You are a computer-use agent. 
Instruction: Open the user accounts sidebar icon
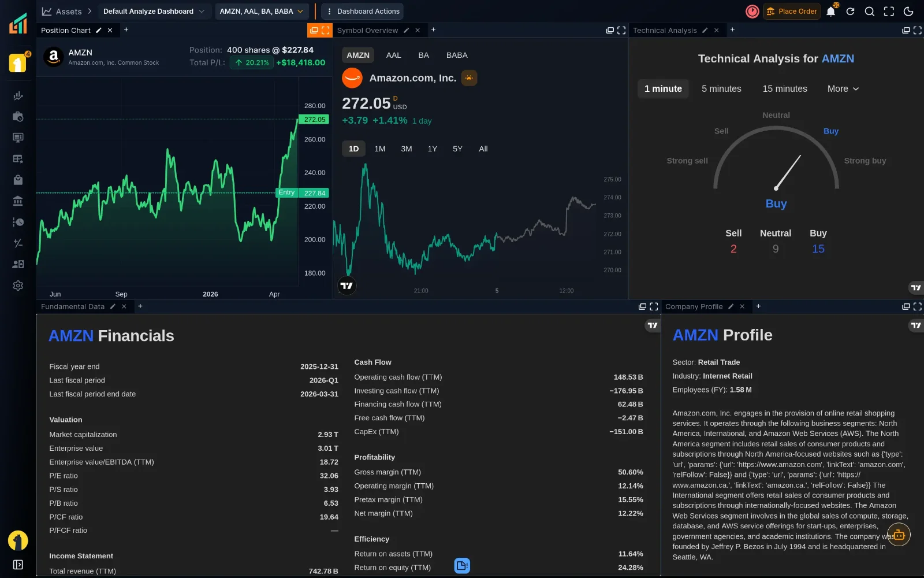click(18, 264)
